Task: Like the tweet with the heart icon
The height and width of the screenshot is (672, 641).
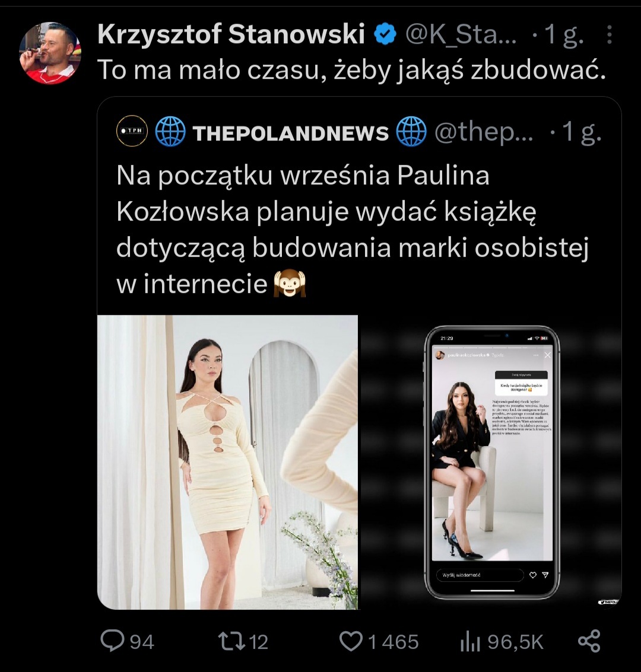Action: pos(351,641)
